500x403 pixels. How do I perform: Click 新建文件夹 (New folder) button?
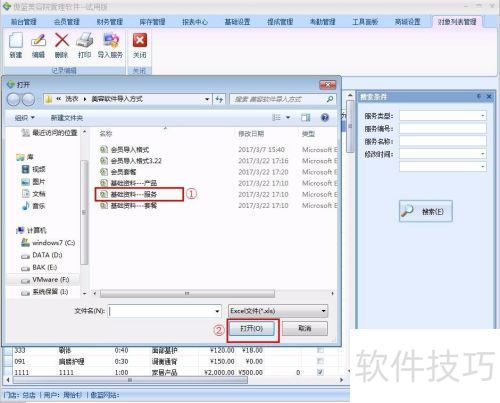(67, 118)
